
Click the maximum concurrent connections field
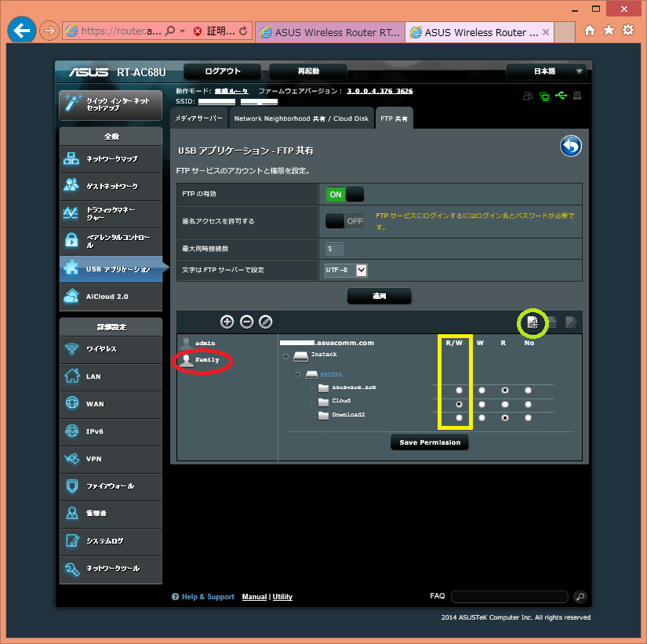tap(335, 249)
